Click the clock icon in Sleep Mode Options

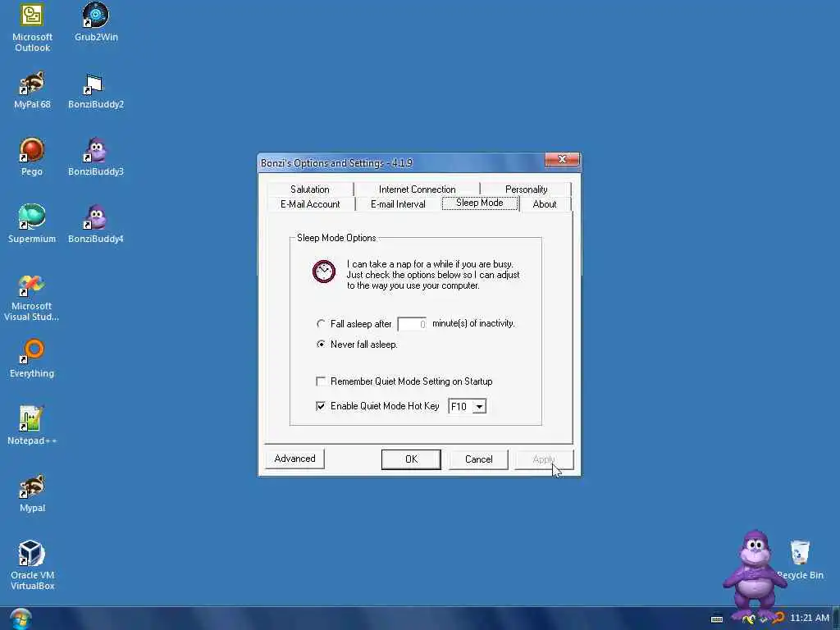click(x=324, y=272)
